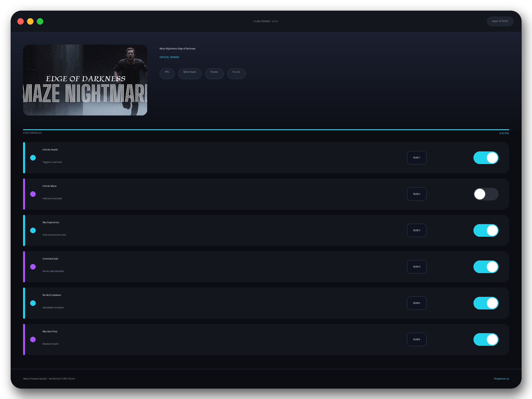This screenshot has height=399, width=532.
Task: Click the NUM 3 hotkey button
Action: pyautogui.click(x=417, y=230)
